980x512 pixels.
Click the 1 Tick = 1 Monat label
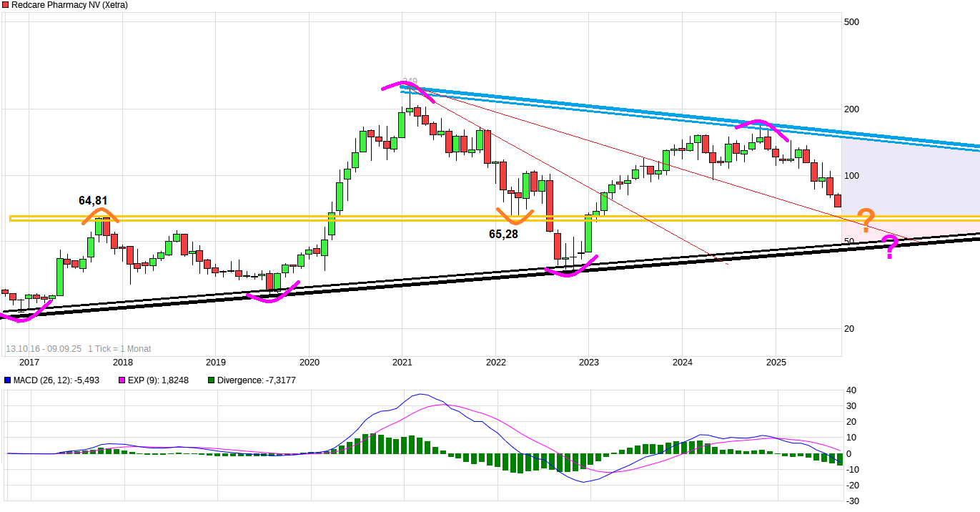[119, 349]
